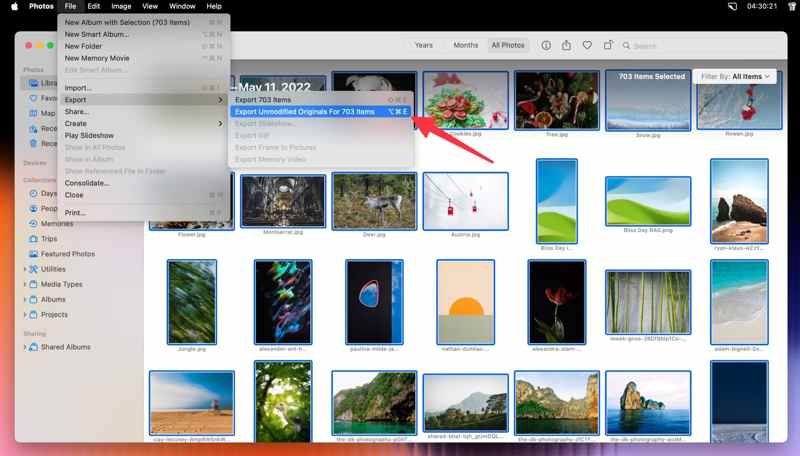
Task: Switch to All Photos view
Action: click(x=508, y=45)
